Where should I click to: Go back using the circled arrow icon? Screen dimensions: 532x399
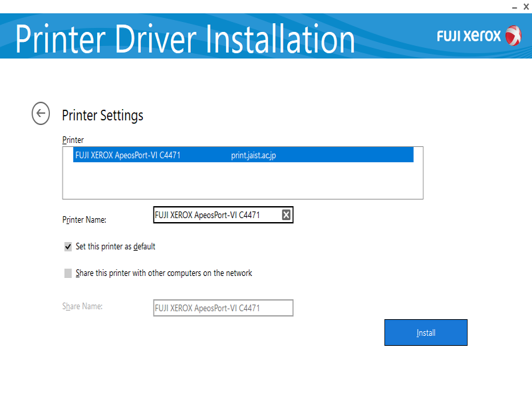[41, 113]
